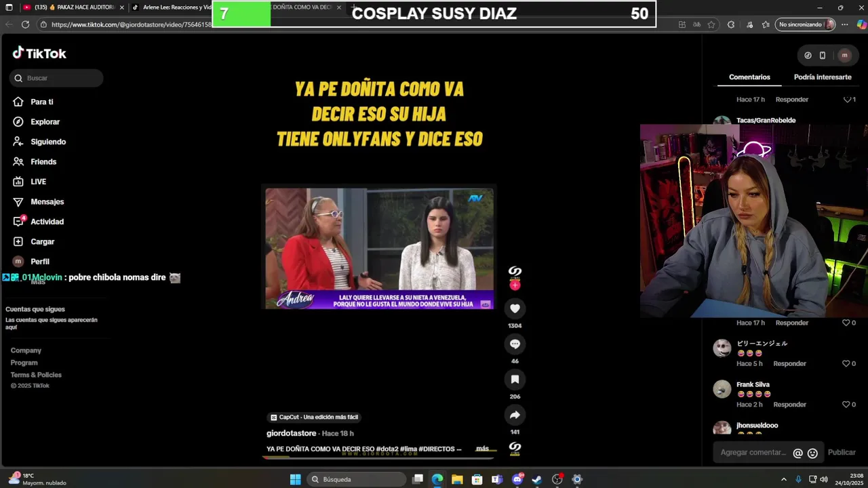Open volume control in tray
The image size is (868, 488).
pos(824,479)
